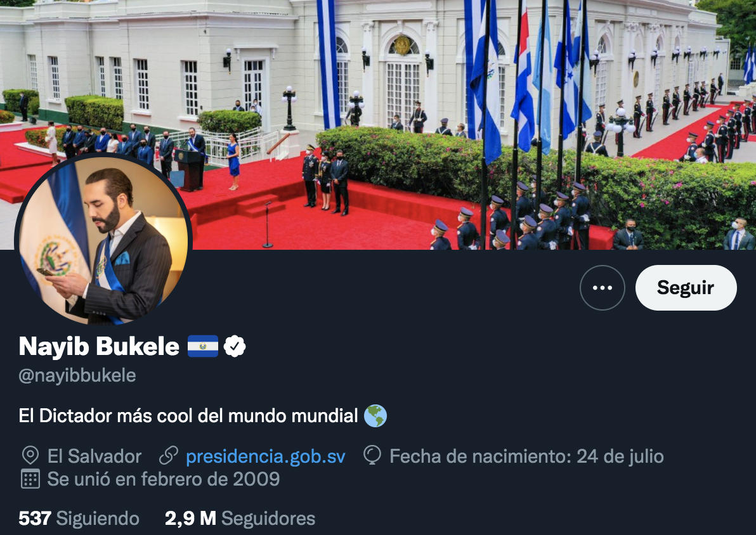Click the El Salvador flag emoji
Screen dimensions: 756x535
point(202,346)
